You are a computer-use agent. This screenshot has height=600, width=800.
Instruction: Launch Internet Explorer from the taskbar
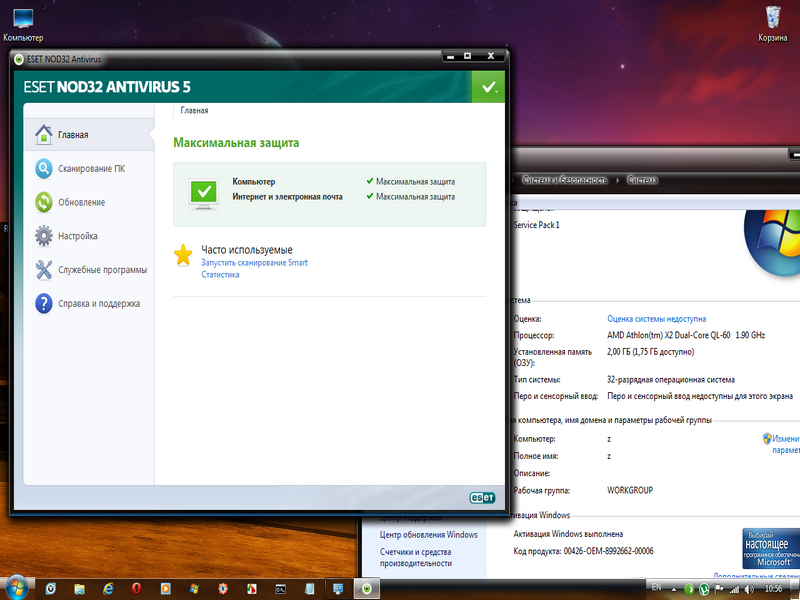[x=108, y=589]
